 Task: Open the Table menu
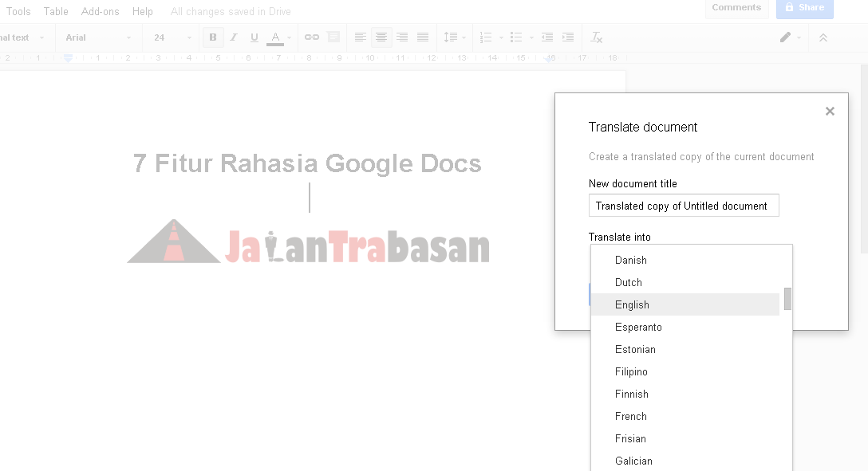[x=56, y=11]
